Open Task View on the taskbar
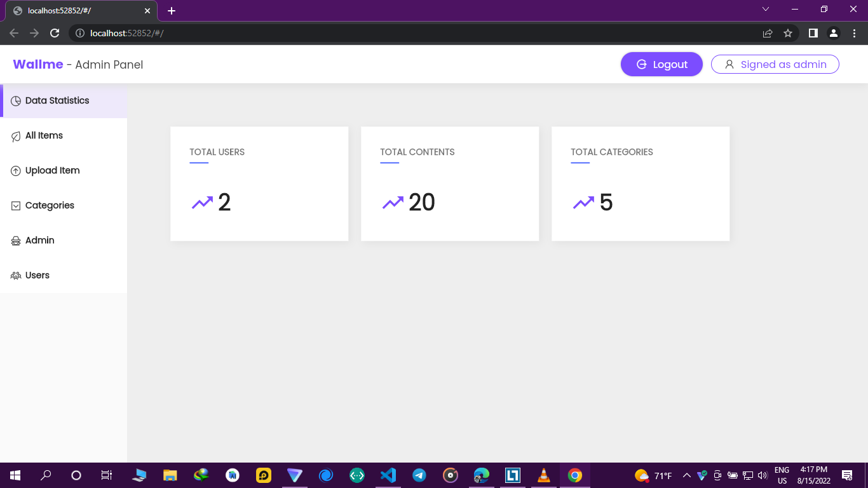The image size is (868, 488). (107, 475)
